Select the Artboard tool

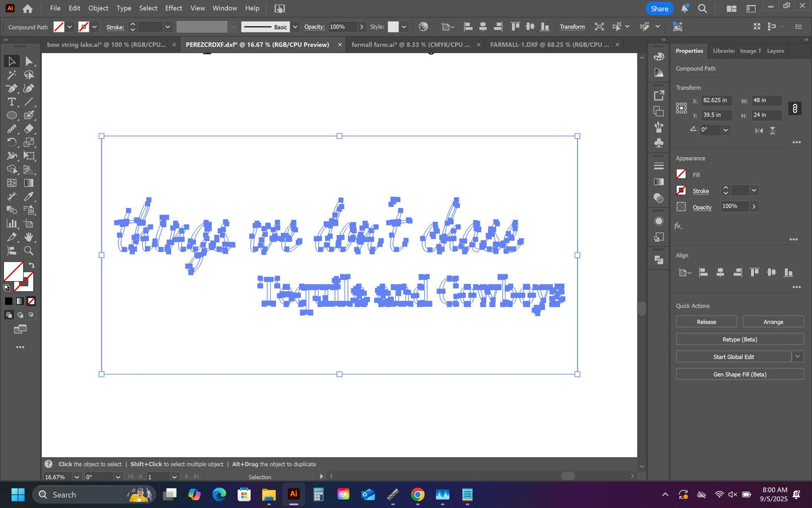(29, 224)
